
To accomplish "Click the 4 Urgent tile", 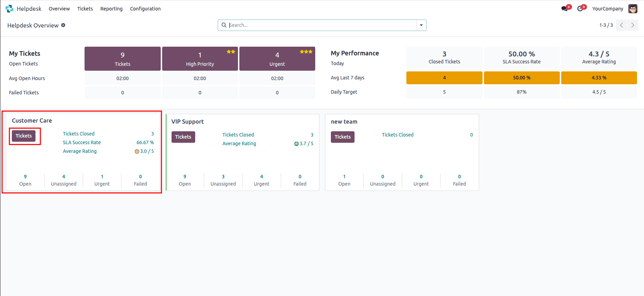I will 277,59.
